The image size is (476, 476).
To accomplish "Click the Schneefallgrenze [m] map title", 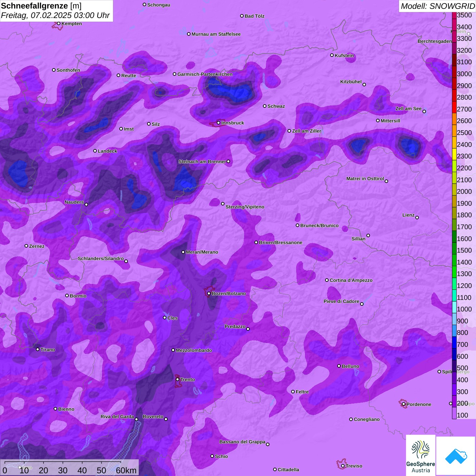I will click(x=41, y=6).
